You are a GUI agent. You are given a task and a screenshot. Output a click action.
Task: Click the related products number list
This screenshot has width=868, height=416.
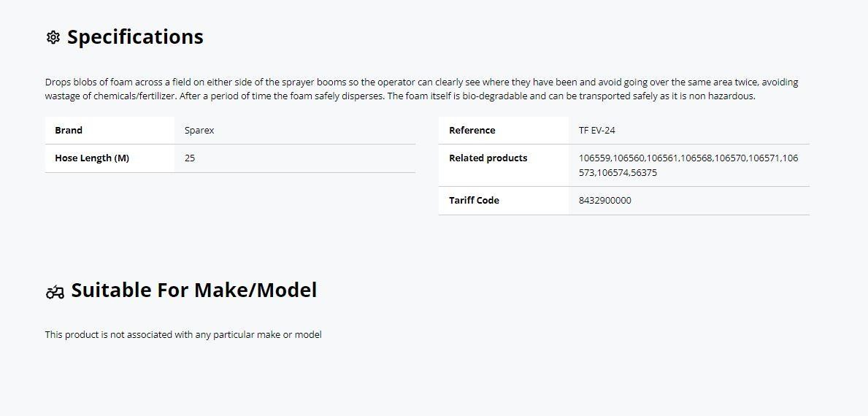click(x=688, y=166)
